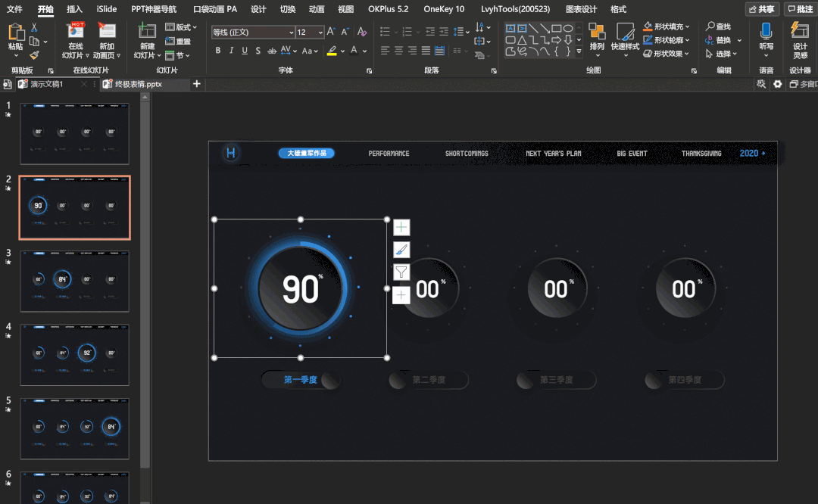Open the OneKey 10 ribbon tab
Screen dimensions: 818x504
pos(444,9)
